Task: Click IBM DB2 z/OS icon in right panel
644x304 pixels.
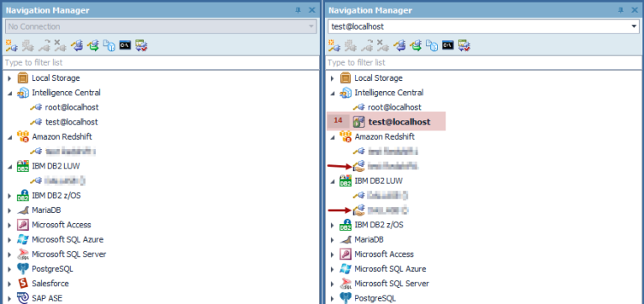Action: click(345, 225)
